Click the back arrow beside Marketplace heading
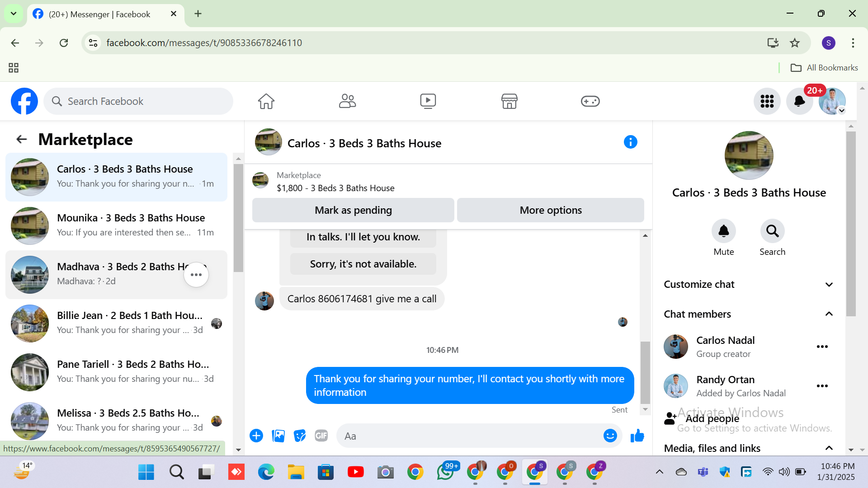Viewport: 868px width, 488px height. (x=22, y=139)
